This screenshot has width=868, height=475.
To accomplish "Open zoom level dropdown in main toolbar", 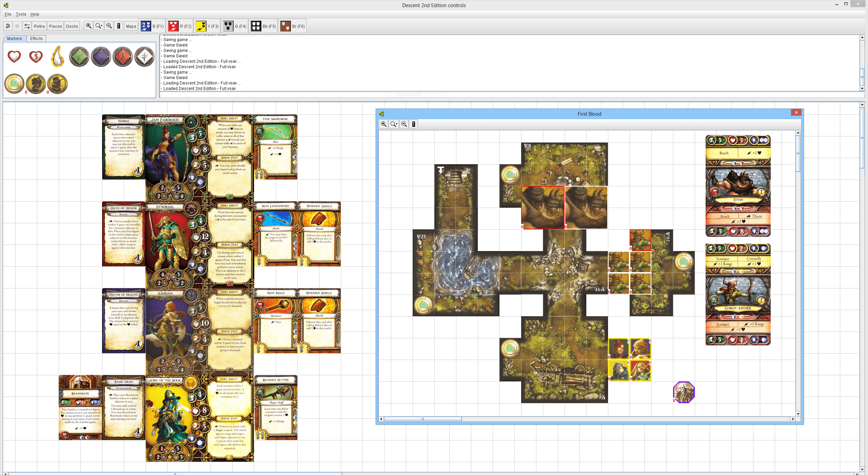I will [x=99, y=26].
